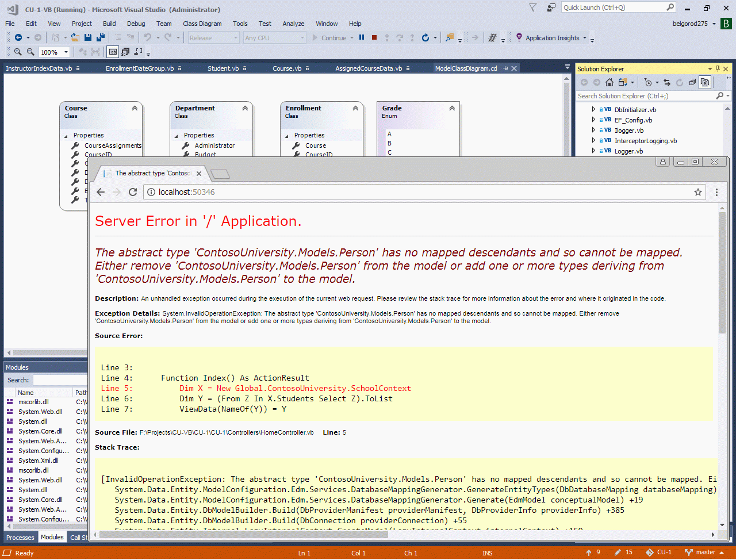Toggle Show All Files in Solution Explorer

(x=705, y=83)
